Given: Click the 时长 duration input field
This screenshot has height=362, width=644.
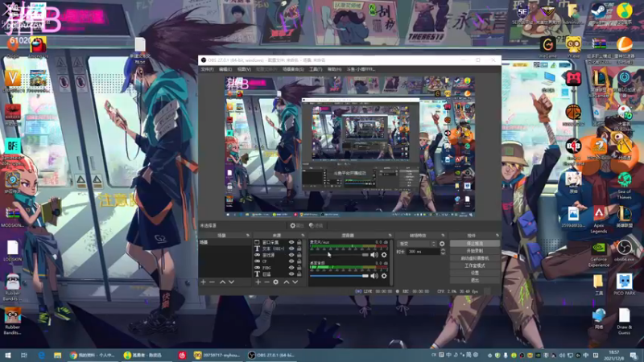Looking at the screenshot, I should (x=423, y=251).
